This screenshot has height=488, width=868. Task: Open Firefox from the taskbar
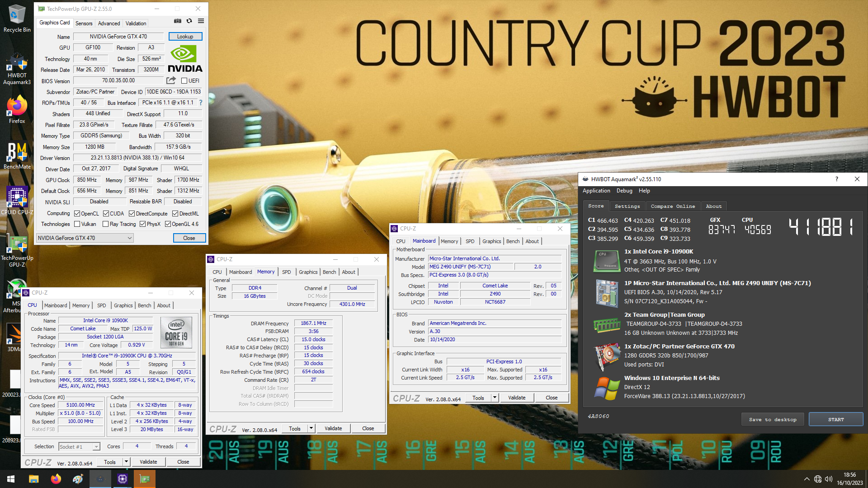(x=56, y=479)
